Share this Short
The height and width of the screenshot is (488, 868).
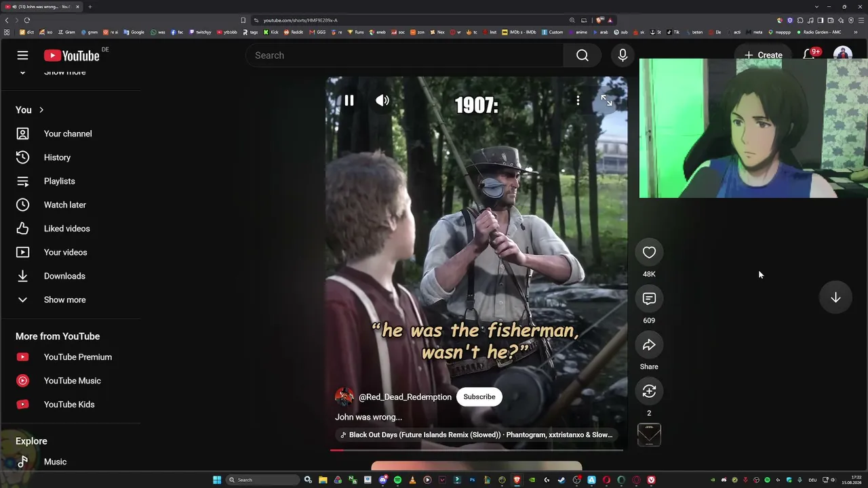(649, 345)
